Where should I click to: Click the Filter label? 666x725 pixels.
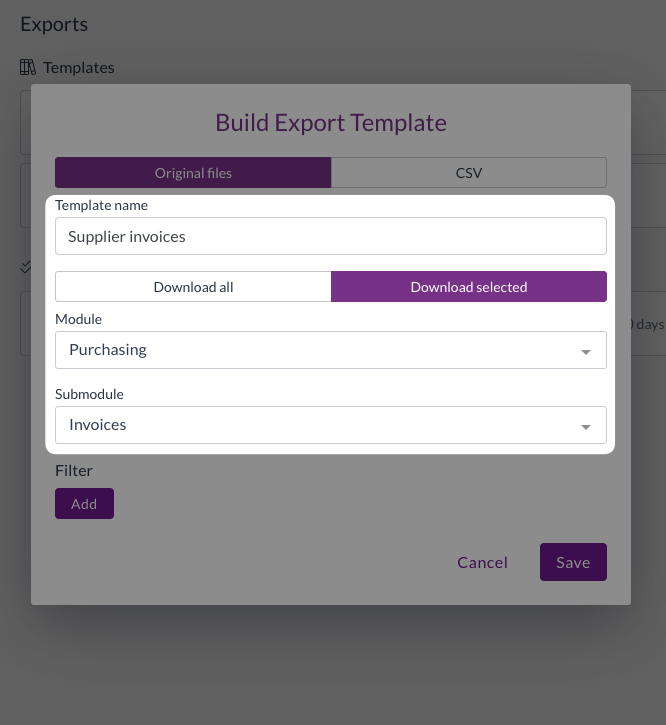(x=74, y=470)
